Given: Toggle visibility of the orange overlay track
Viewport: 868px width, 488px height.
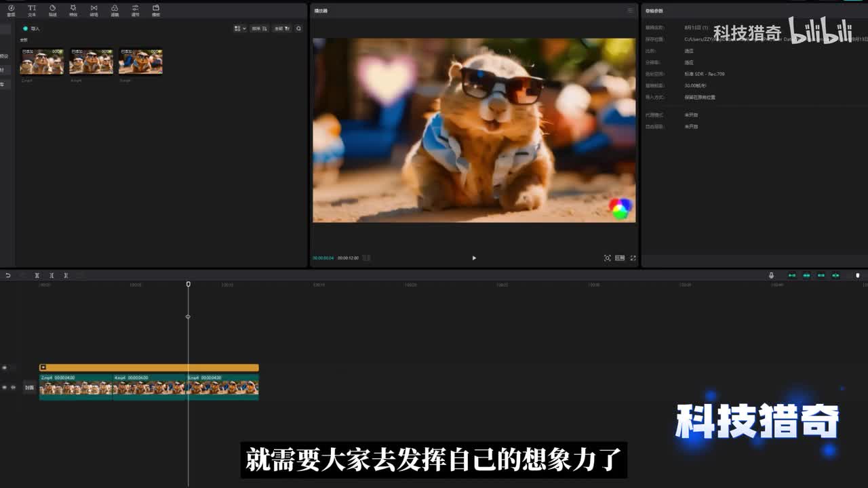Looking at the screenshot, I should coord(5,367).
